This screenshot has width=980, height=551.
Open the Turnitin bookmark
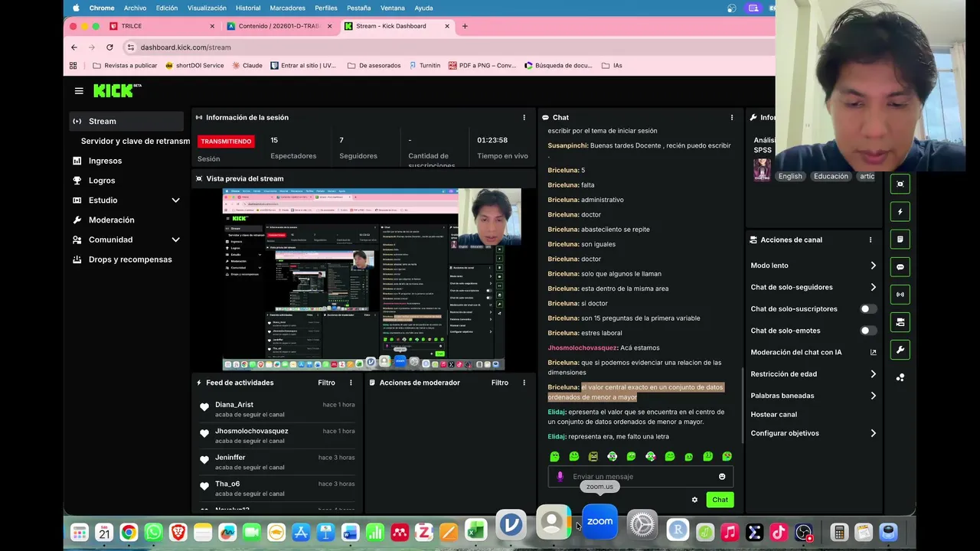[425, 65]
